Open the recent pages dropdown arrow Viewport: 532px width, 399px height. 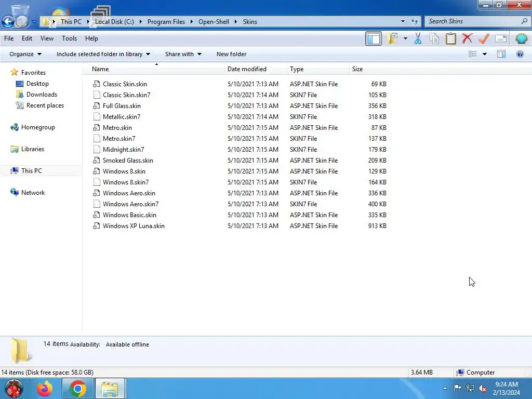tap(34, 22)
